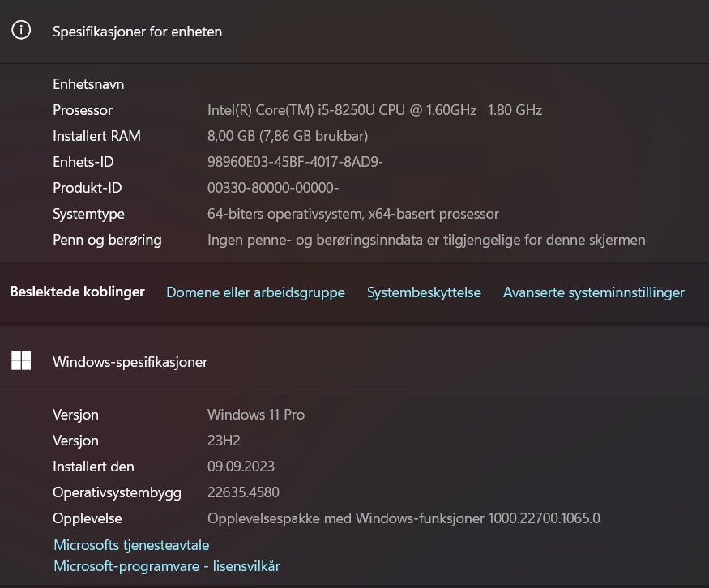Viewport: 709px width, 588px height.
Task: Select the Installert den label
Action: click(94, 467)
